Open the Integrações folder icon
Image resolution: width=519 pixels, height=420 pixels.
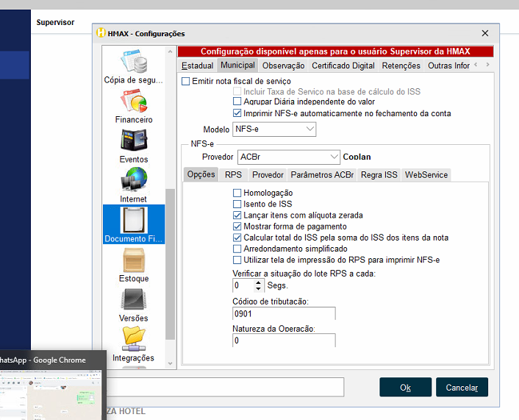[134, 339]
